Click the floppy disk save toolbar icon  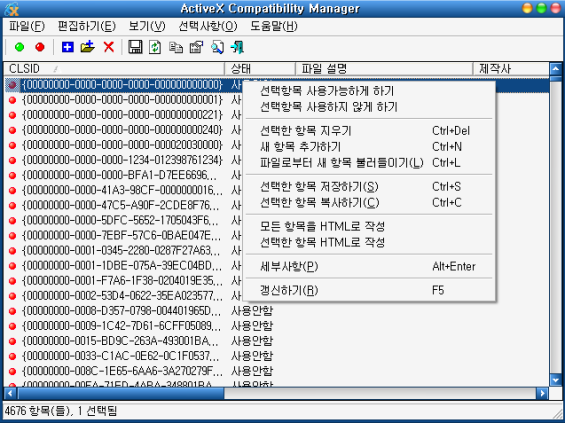(x=135, y=47)
